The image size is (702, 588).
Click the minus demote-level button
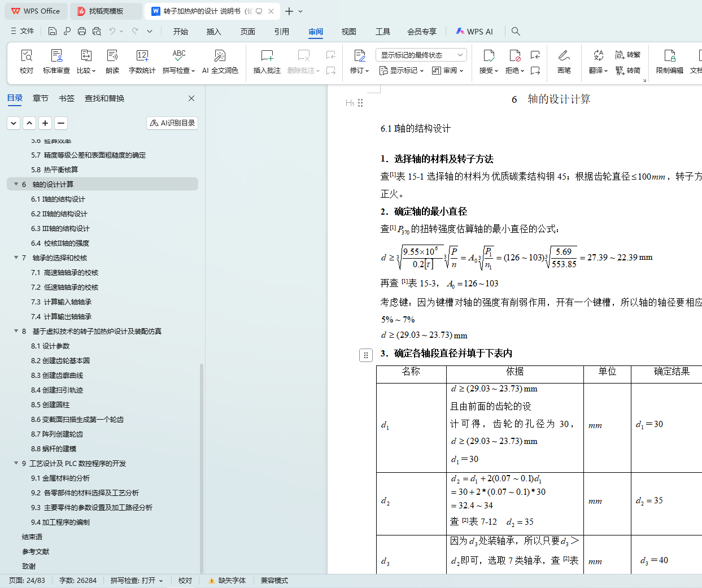[x=61, y=123]
